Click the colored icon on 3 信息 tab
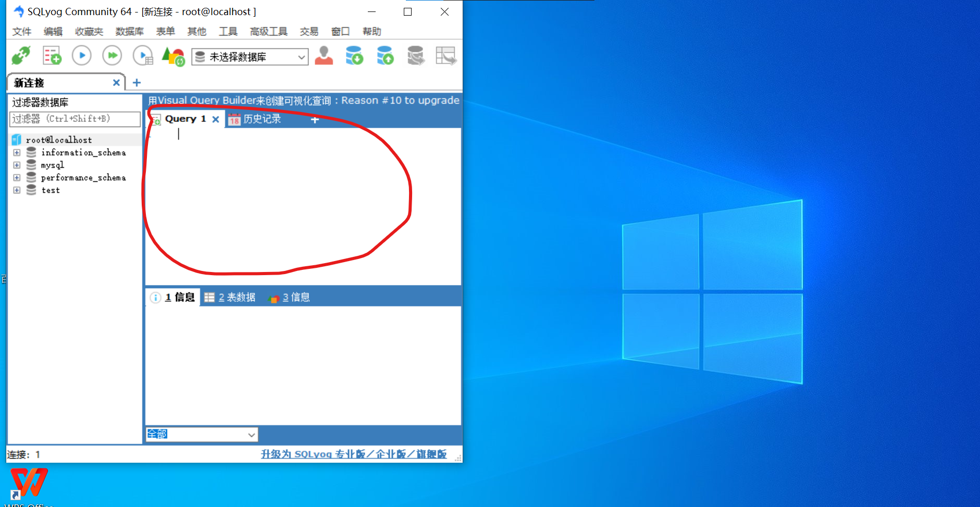This screenshot has width=980, height=507. click(x=274, y=298)
